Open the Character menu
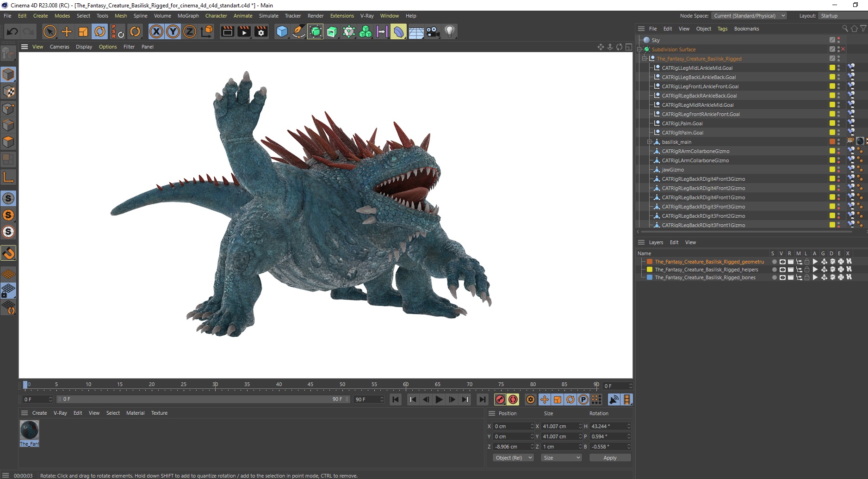868x479 pixels. tap(216, 16)
